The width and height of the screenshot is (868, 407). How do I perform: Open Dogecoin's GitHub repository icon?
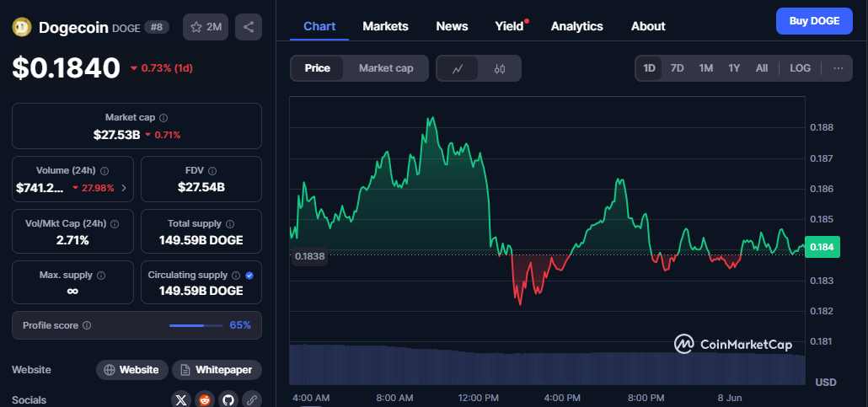(228, 399)
